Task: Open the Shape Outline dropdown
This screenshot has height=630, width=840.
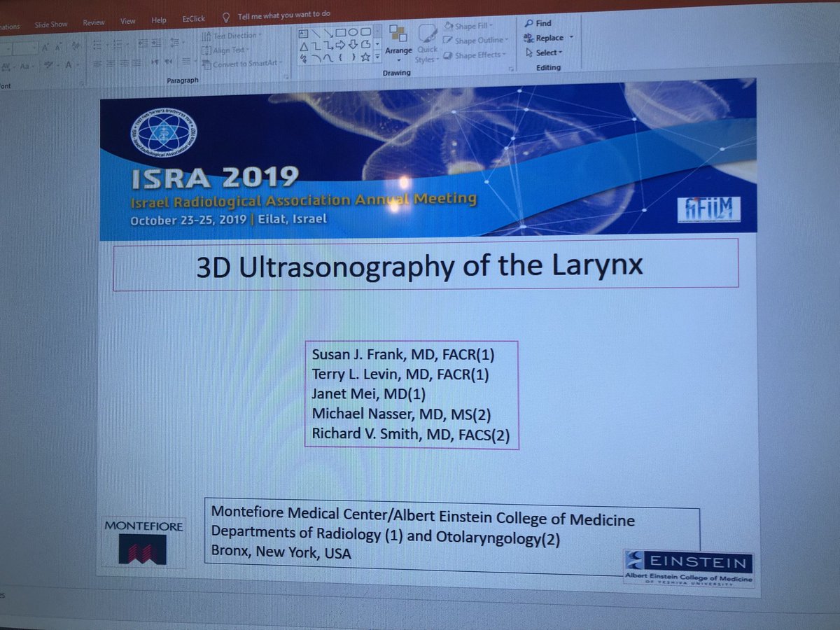Action: [x=475, y=41]
